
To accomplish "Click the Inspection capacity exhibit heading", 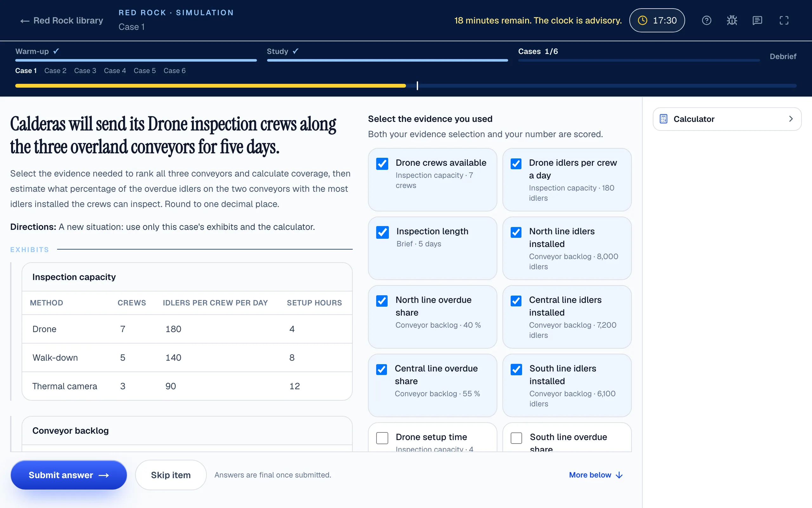I will pyautogui.click(x=74, y=277).
